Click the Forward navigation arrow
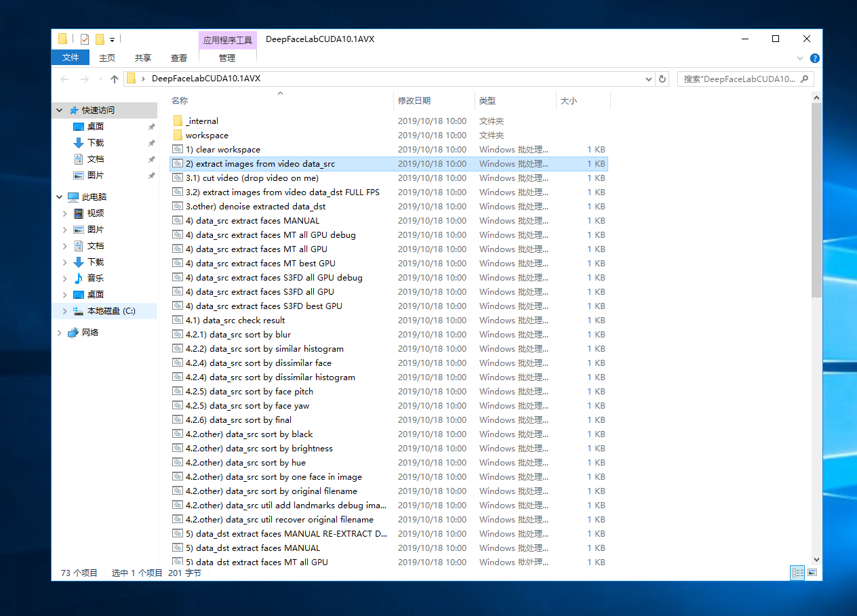 [84, 79]
